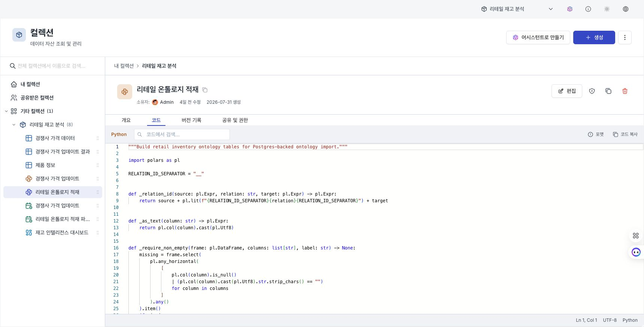Click the dashboard icon of 재고 인텔리전스 대시보드

29,233
